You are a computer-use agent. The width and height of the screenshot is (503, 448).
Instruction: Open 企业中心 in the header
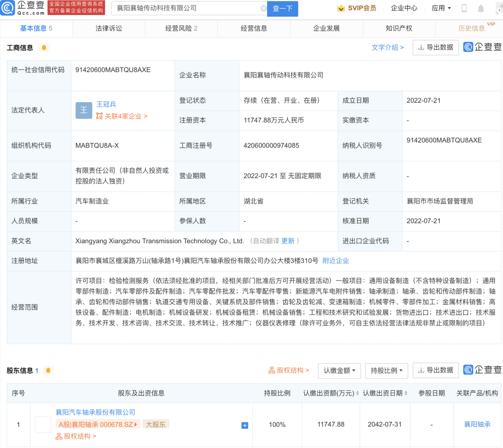pos(404,9)
